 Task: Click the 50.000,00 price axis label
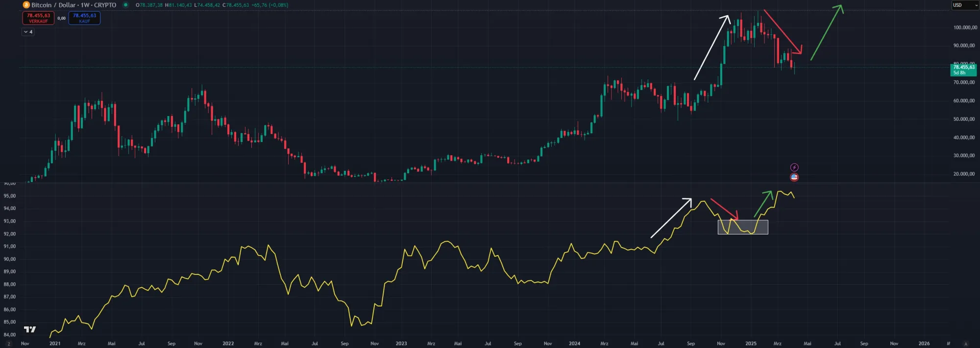[x=964, y=119]
